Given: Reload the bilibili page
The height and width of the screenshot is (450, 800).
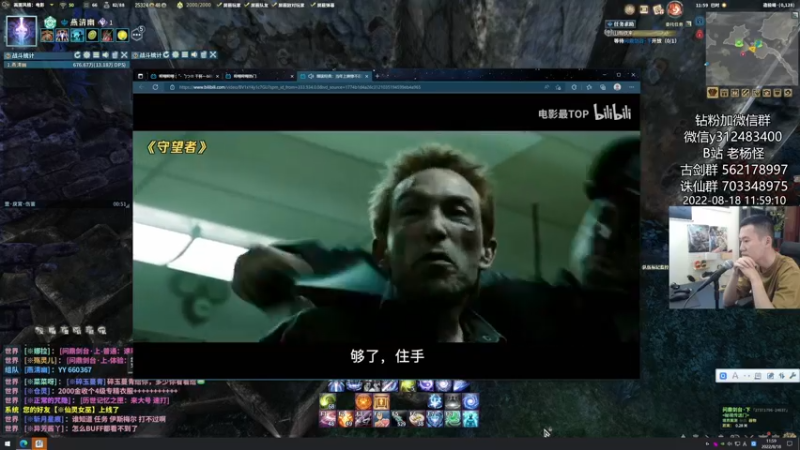Looking at the screenshot, I should click(155, 87).
